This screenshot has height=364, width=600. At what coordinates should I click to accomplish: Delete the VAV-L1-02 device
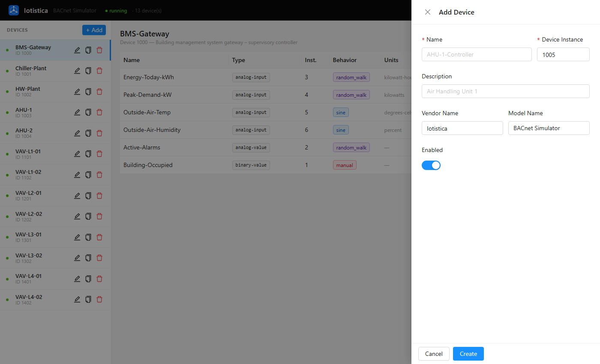click(99, 175)
